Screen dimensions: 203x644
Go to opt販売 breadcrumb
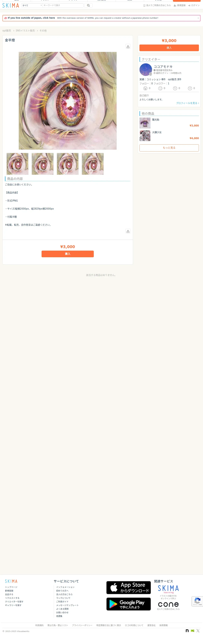pyautogui.click(x=7, y=30)
